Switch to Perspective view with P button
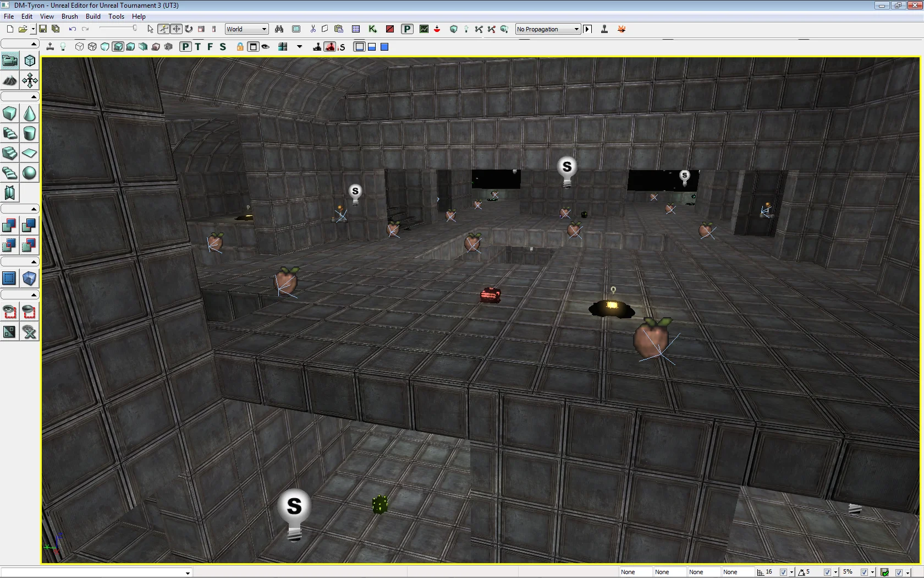This screenshot has width=924, height=578. [186, 47]
